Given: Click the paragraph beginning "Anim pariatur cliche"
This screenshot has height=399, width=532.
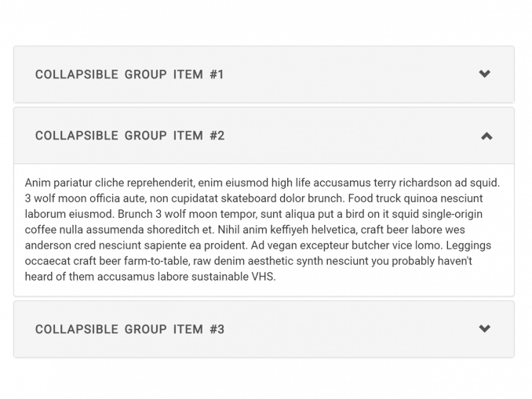Looking at the screenshot, I should [x=263, y=229].
